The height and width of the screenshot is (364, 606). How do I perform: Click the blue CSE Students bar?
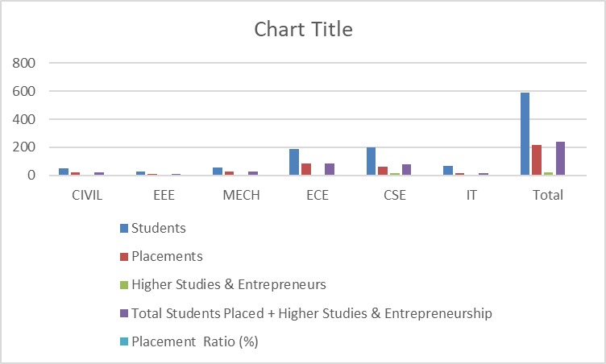(x=371, y=161)
